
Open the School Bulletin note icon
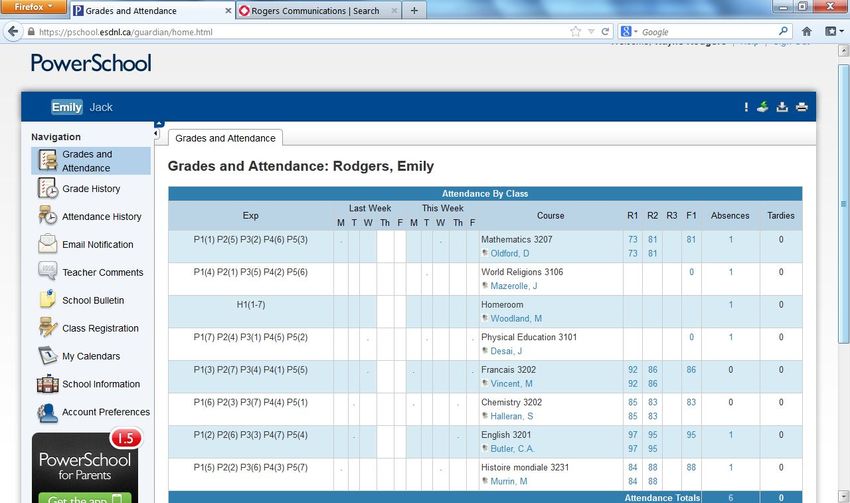pos(48,300)
